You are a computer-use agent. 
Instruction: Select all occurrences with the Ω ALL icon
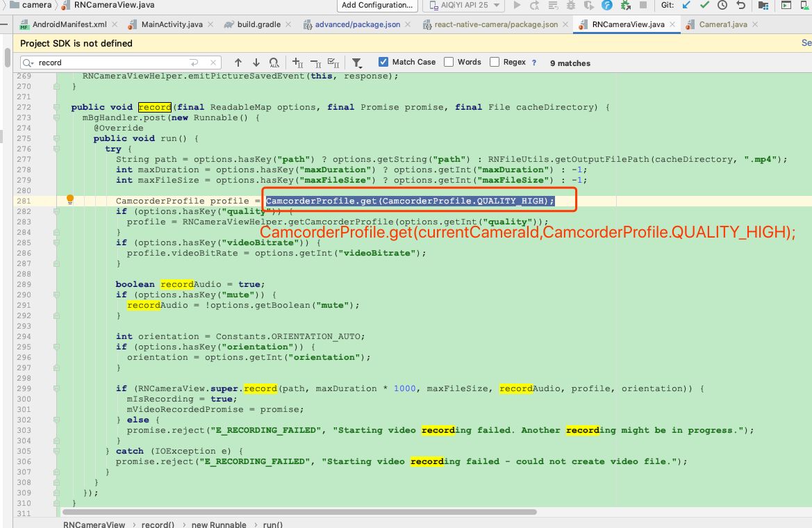(274, 63)
